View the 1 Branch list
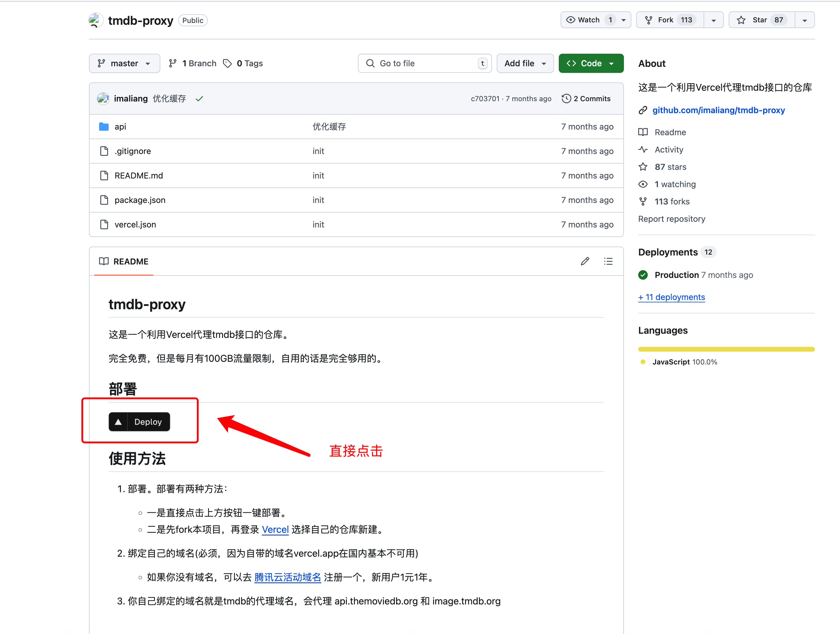This screenshot has height=634, width=840. coord(193,63)
